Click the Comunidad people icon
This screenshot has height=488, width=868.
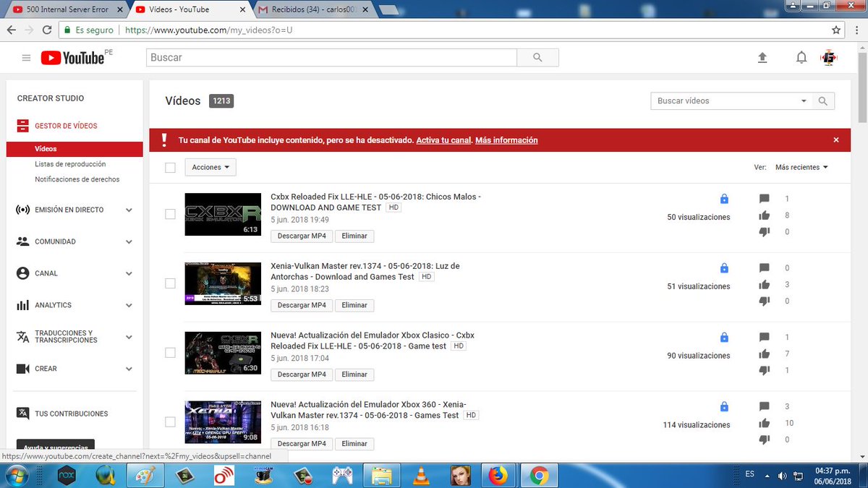(22, 241)
